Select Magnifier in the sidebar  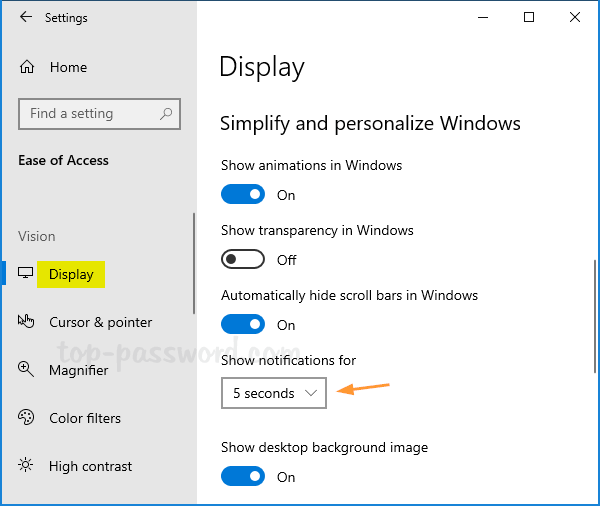(x=78, y=370)
